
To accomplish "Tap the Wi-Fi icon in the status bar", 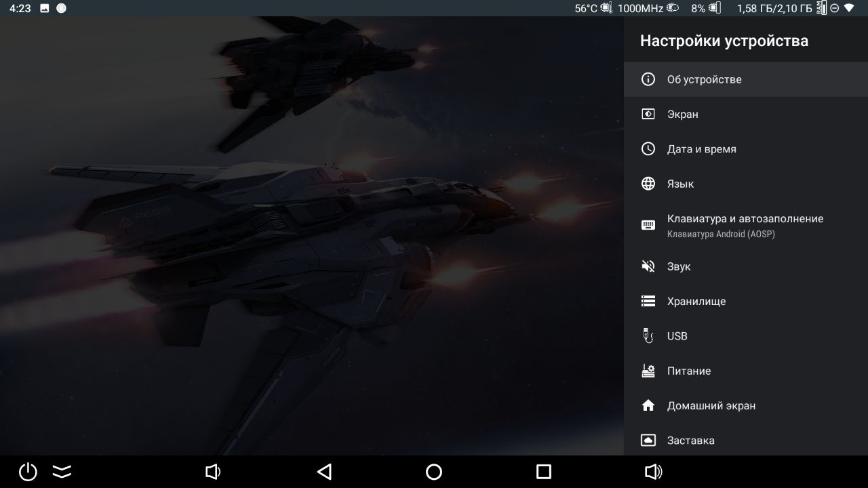I will pos(849,8).
